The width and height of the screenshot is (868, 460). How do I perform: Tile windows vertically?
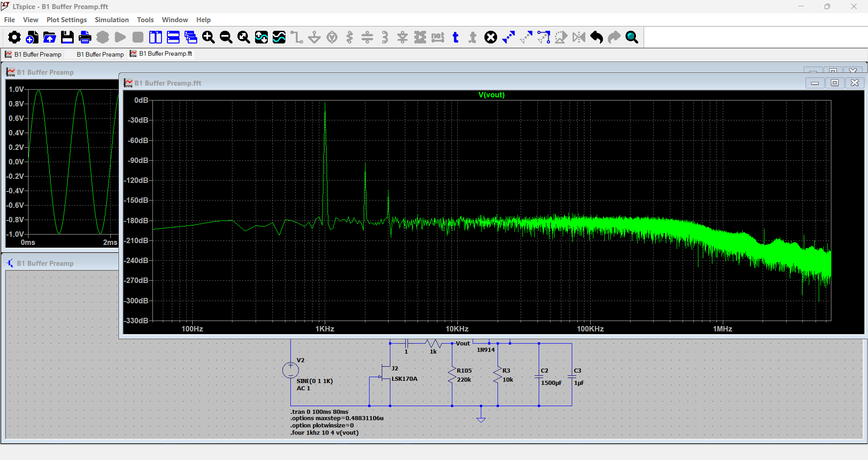[156, 37]
